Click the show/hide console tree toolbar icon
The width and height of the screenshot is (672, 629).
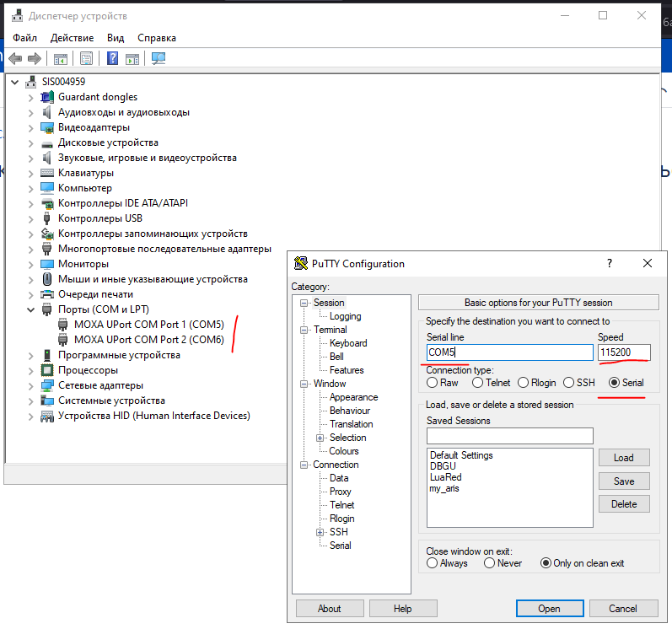pyautogui.click(x=61, y=58)
